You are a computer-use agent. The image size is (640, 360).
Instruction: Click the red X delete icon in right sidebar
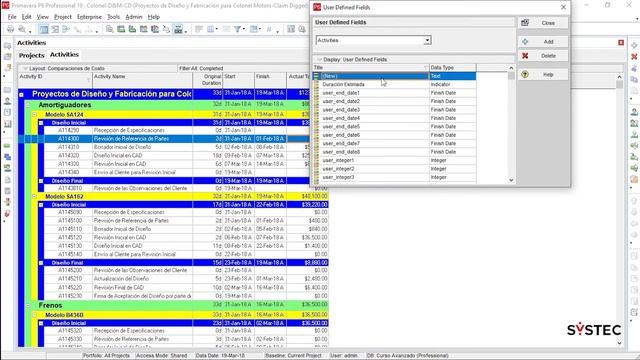click(x=634, y=57)
